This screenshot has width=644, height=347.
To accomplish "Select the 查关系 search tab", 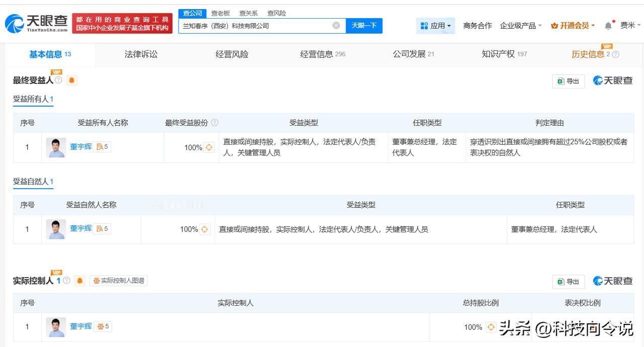I will click(x=249, y=13).
